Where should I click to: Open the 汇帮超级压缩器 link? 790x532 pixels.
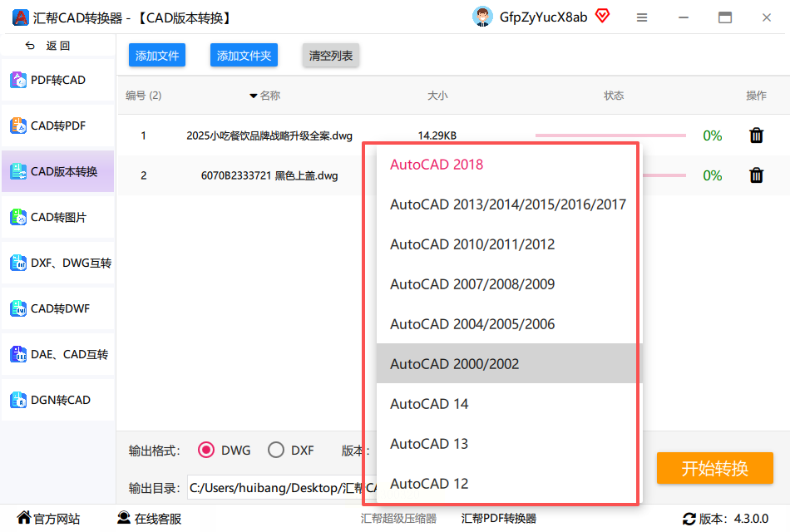[x=398, y=519]
